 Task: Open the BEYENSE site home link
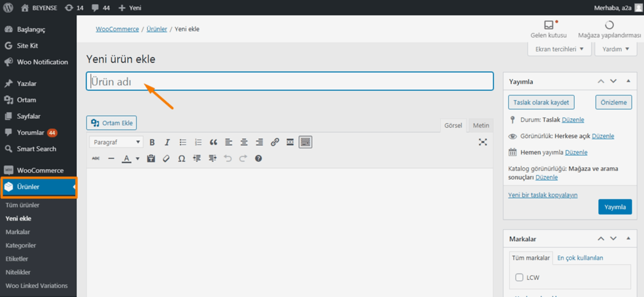[38, 8]
